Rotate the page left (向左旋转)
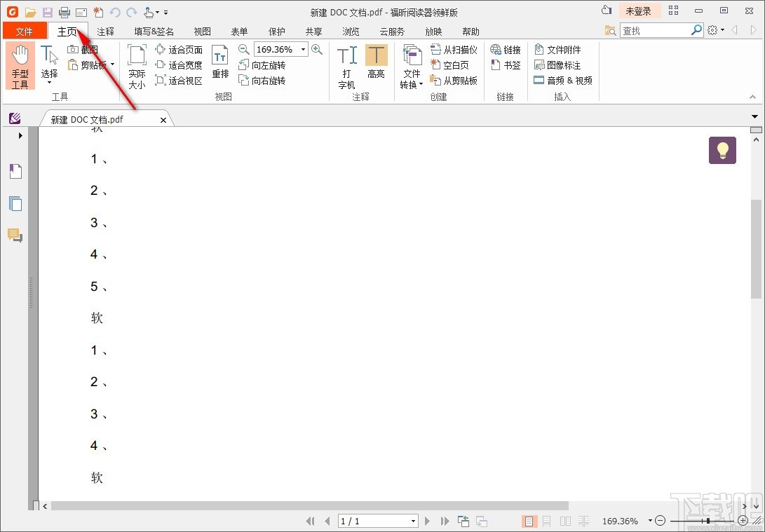Screen dimensions: 765x532 tap(263, 64)
